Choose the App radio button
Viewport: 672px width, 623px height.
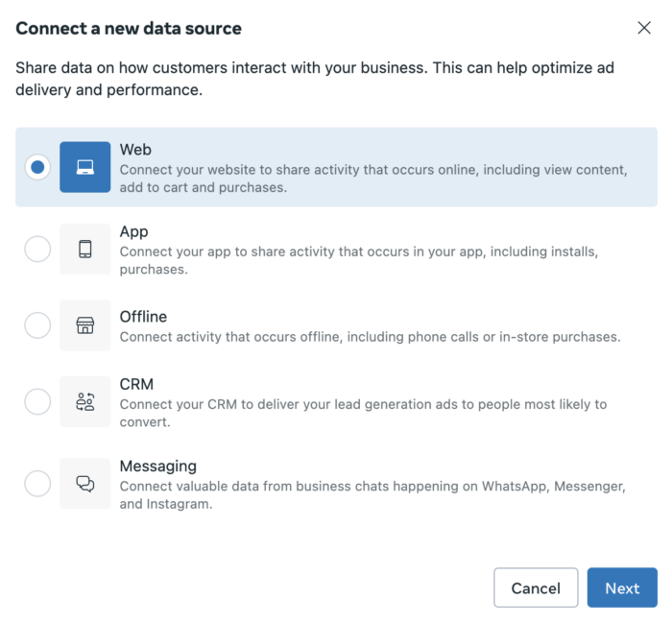coord(37,249)
